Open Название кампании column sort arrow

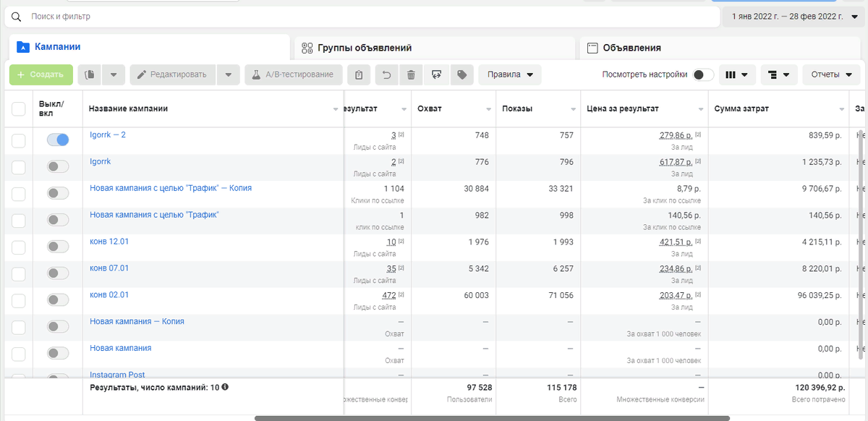point(336,109)
